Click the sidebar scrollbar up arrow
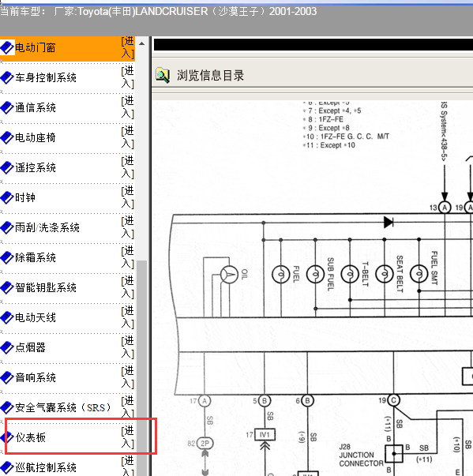The height and width of the screenshot is (476, 473). [x=142, y=43]
